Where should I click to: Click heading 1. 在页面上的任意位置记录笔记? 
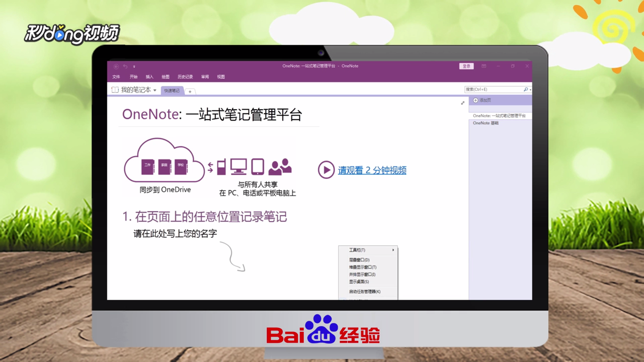click(x=204, y=217)
